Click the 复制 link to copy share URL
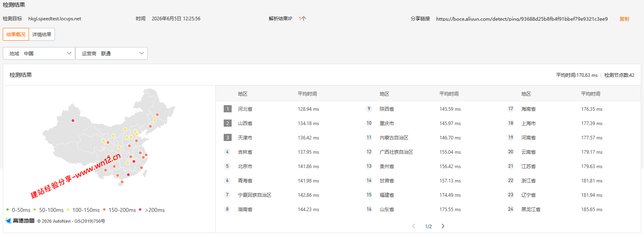The image size is (644, 237). point(624,19)
